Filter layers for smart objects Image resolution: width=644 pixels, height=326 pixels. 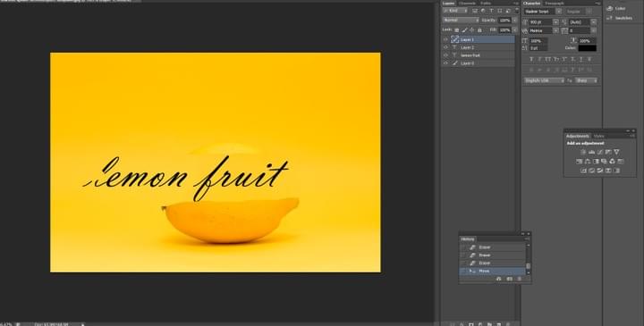click(508, 11)
